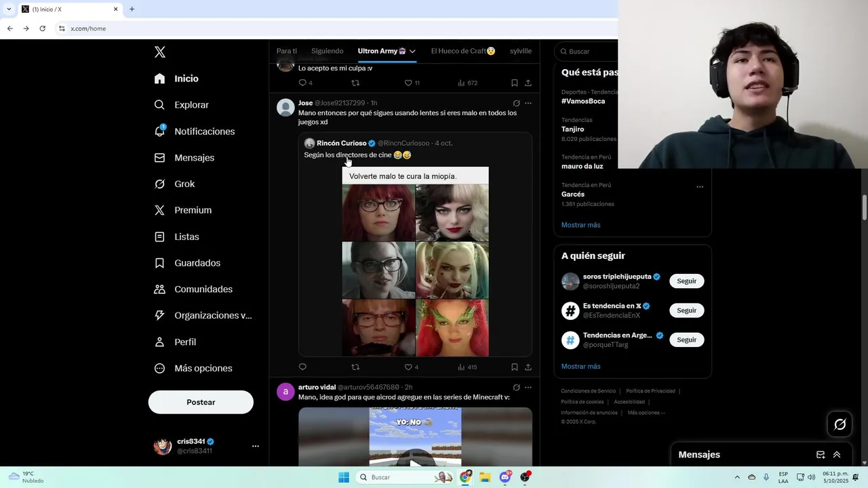The height and width of the screenshot is (488, 868).
Task: Click the X logo in the sidebar
Action: [160, 52]
